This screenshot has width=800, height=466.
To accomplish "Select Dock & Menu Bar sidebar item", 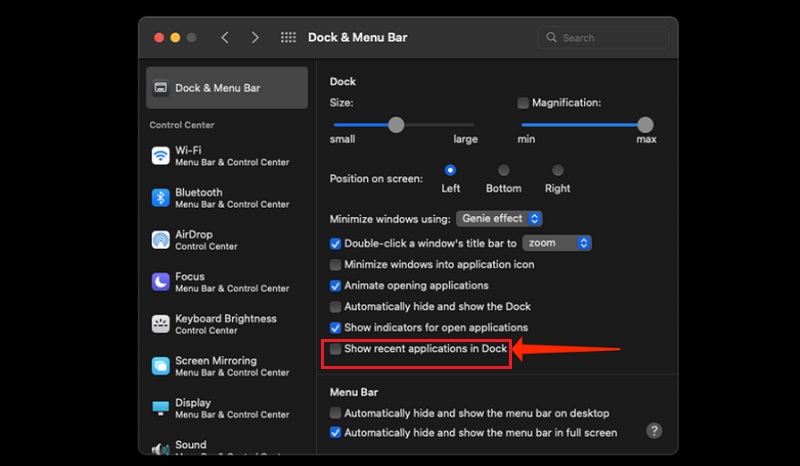I will [x=227, y=88].
